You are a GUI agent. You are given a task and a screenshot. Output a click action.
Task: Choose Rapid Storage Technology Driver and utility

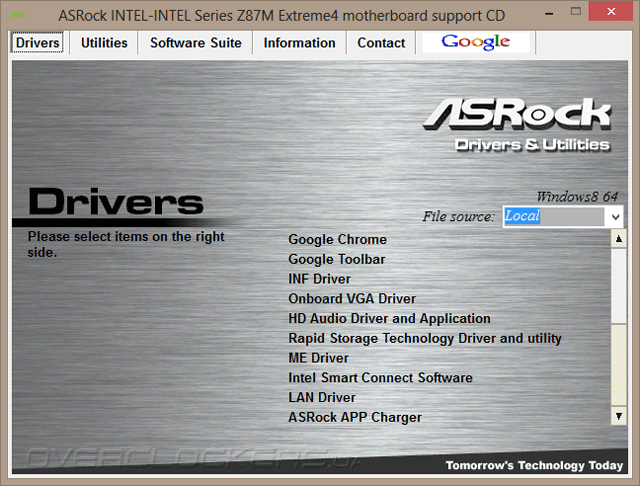(424, 338)
